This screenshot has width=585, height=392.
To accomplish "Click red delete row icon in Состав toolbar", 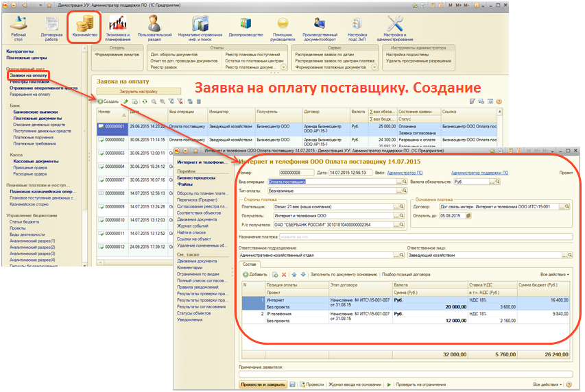I will [283, 274].
